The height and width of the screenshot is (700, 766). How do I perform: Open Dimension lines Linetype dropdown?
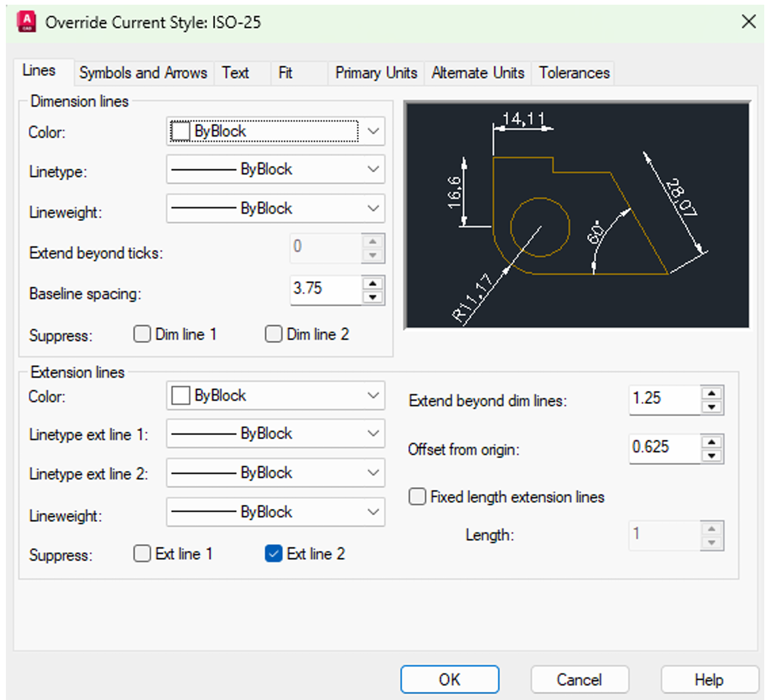point(275,169)
